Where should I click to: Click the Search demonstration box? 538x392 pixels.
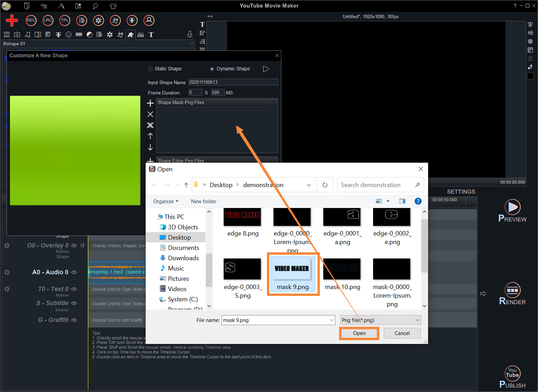click(380, 185)
